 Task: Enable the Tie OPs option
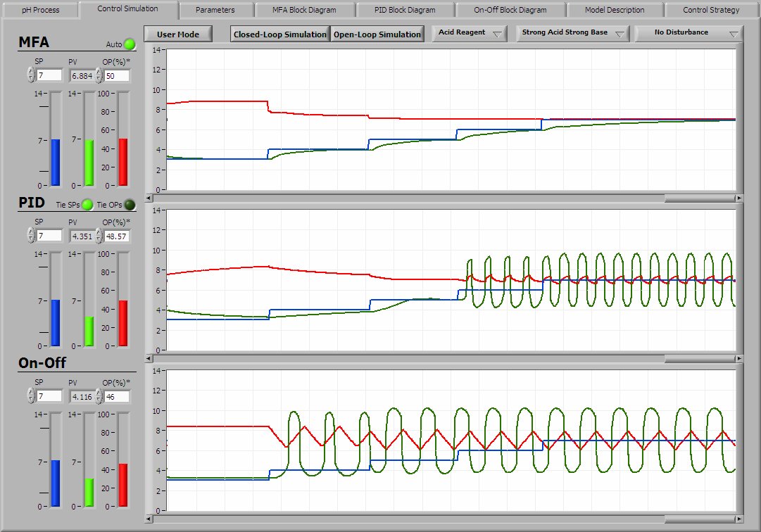click(130, 205)
